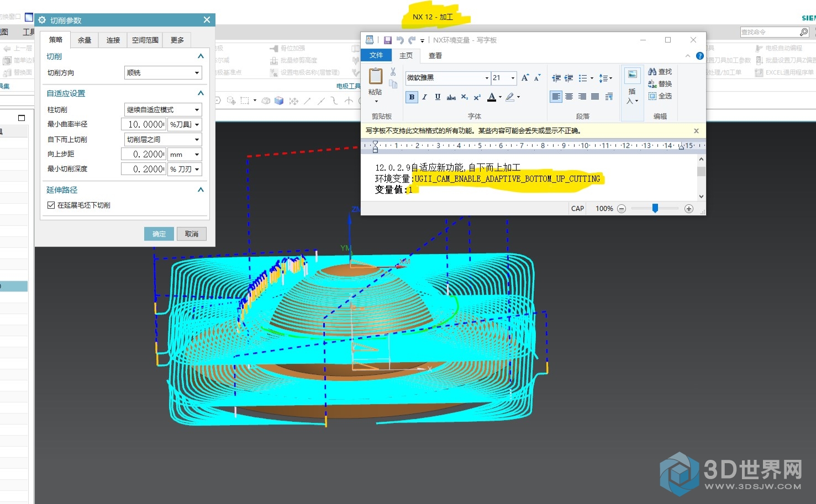Screen dimensions: 816x504
Task: Switch to the 主页 ribbon tab
Action: coord(406,55)
